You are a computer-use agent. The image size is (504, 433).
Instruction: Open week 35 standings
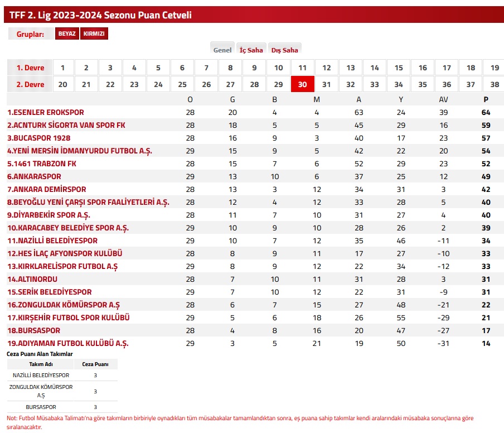[x=423, y=84]
